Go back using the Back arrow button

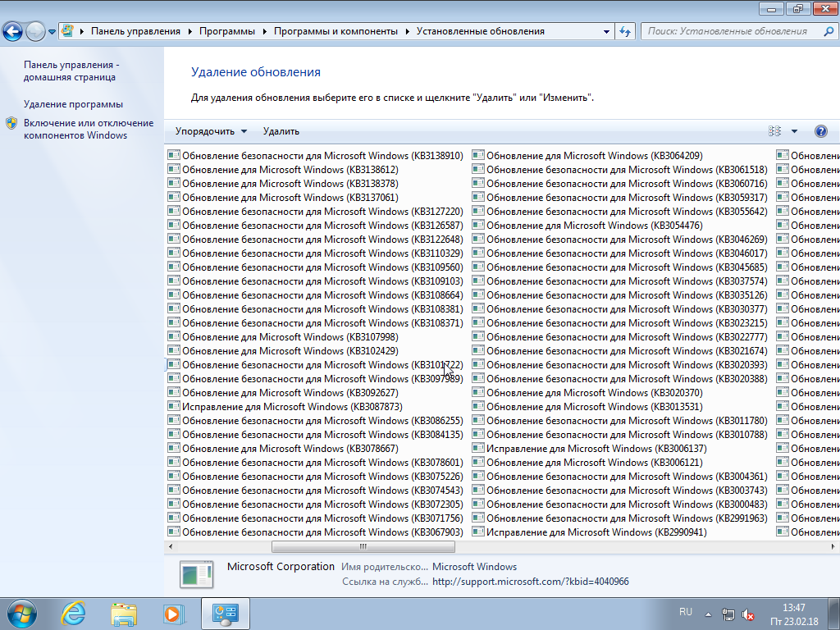(x=13, y=32)
